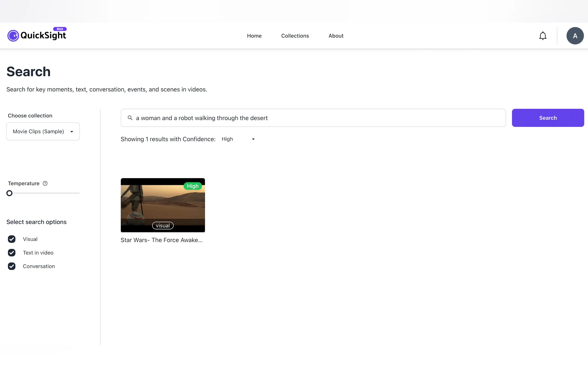
Task: Go to the Home page
Action: tap(254, 36)
